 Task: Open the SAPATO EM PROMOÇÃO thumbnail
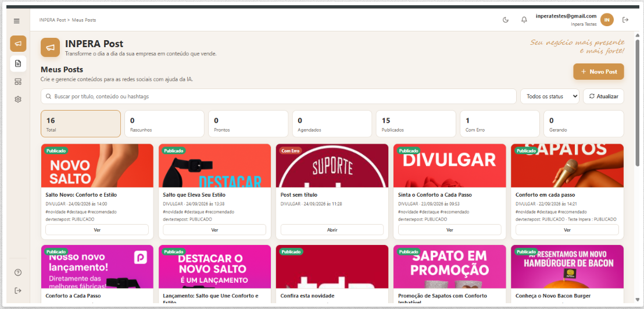tap(450, 267)
